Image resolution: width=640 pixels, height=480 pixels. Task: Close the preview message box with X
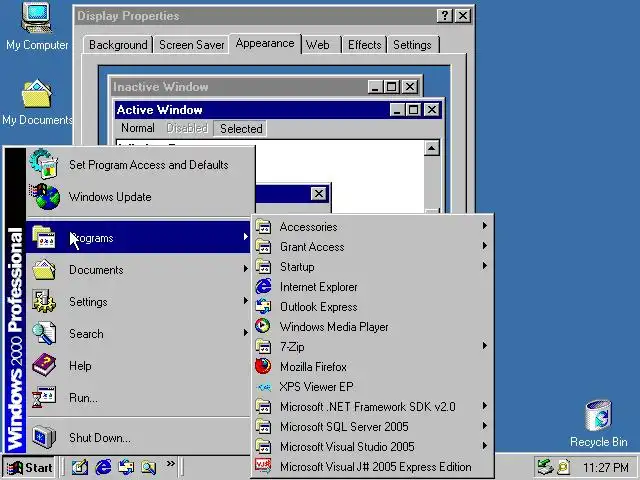319,193
